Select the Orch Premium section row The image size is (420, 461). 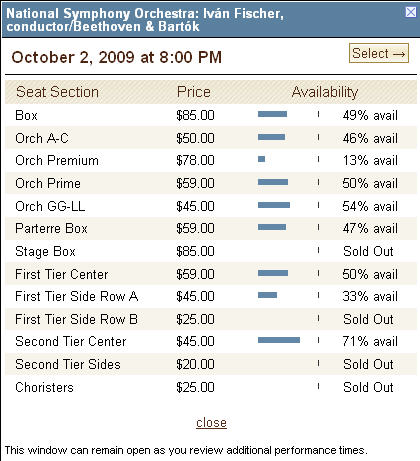(x=211, y=160)
